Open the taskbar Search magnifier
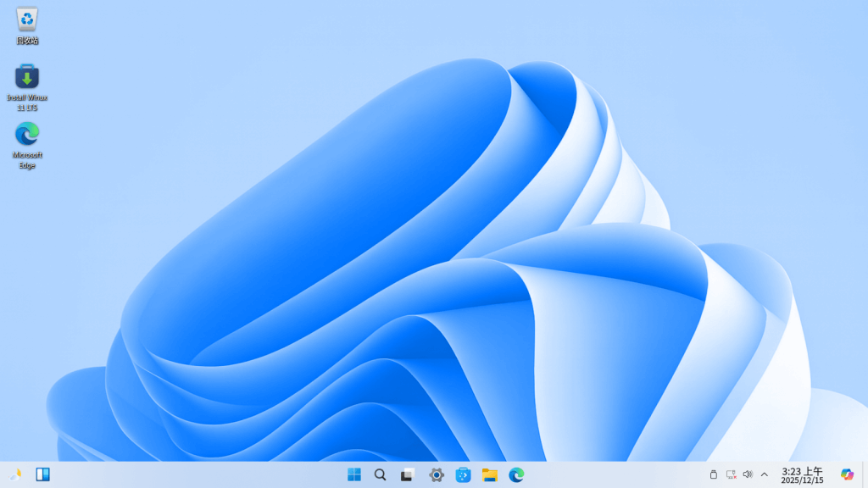The height and width of the screenshot is (488, 868). [x=381, y=474]
